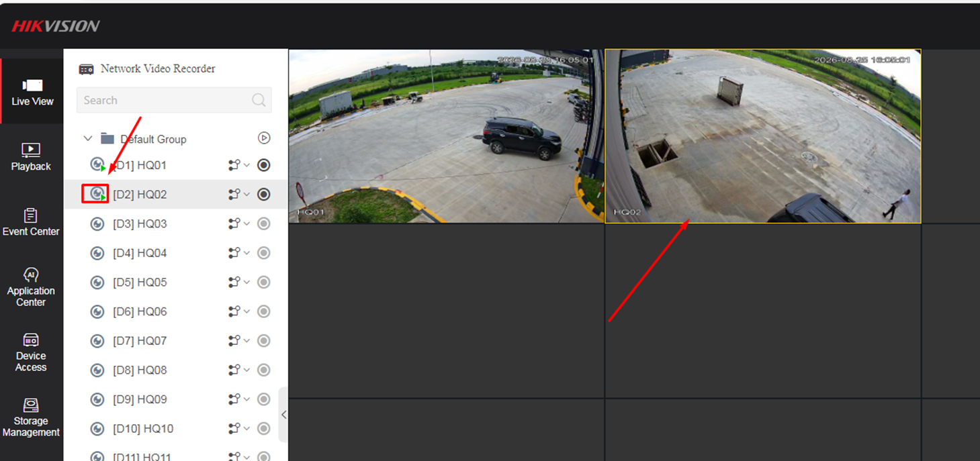
Task: Open stream type dropdown for HQ03
Action: [238, 223]
